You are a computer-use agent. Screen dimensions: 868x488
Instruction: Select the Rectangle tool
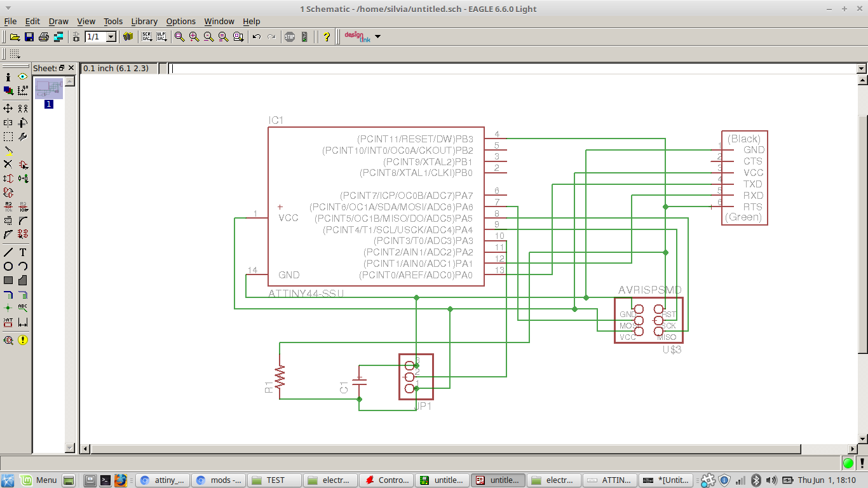[8, 280]
